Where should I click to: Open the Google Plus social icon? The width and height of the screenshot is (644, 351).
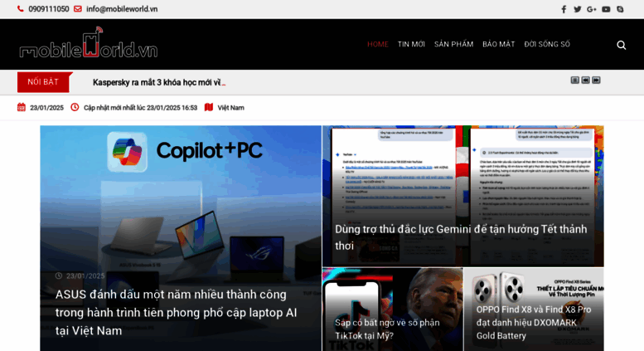[592, 9]
